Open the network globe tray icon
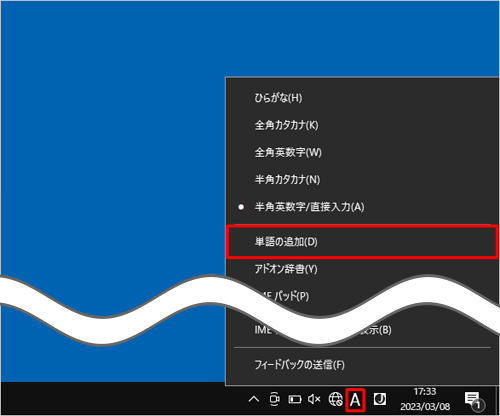Viewport: 500px width, 416px height. (x=335, y=399)
